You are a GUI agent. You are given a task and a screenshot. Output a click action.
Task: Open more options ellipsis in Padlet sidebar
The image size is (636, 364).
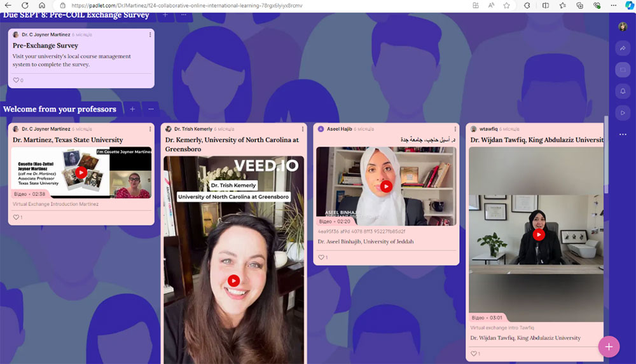tap(623, 134)
